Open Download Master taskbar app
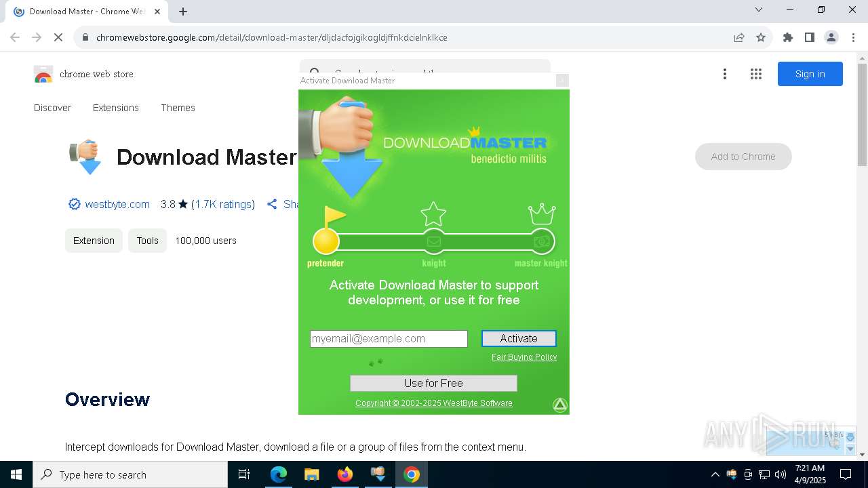868x488 pixels. coord(378,474)
